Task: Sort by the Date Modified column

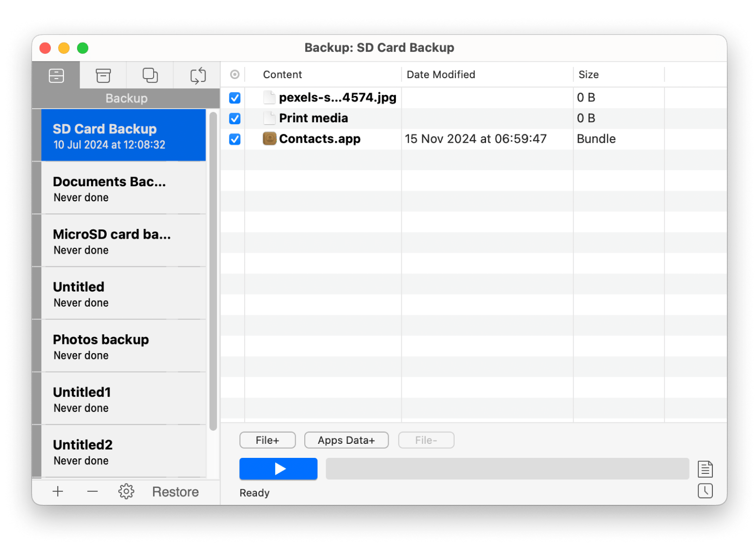Action: (441, 74)
